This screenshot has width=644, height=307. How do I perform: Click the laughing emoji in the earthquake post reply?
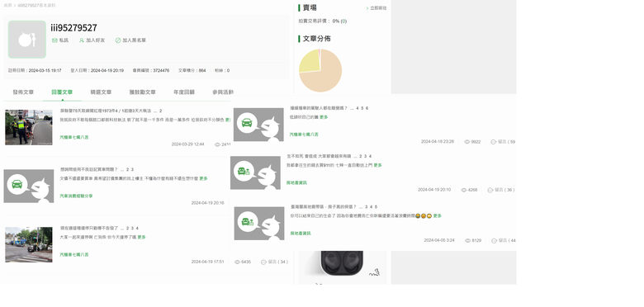tap(418, 216)
